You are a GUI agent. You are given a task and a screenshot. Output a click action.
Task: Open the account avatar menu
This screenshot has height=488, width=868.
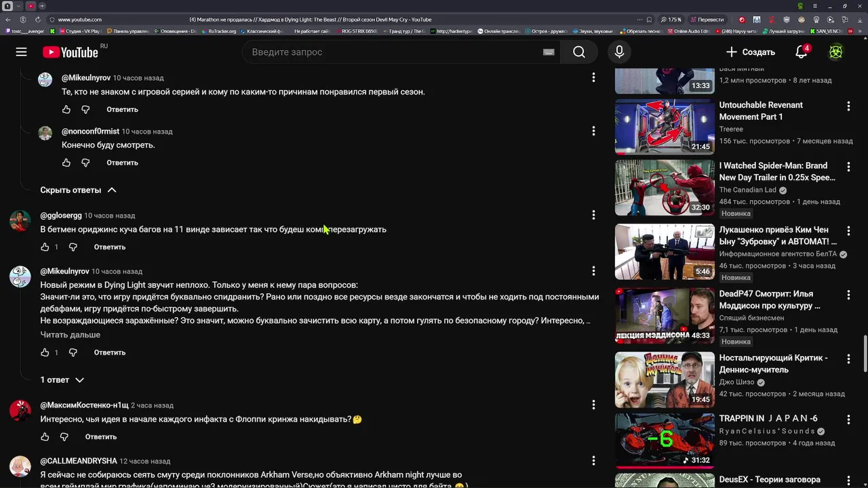tap(836, 52)
